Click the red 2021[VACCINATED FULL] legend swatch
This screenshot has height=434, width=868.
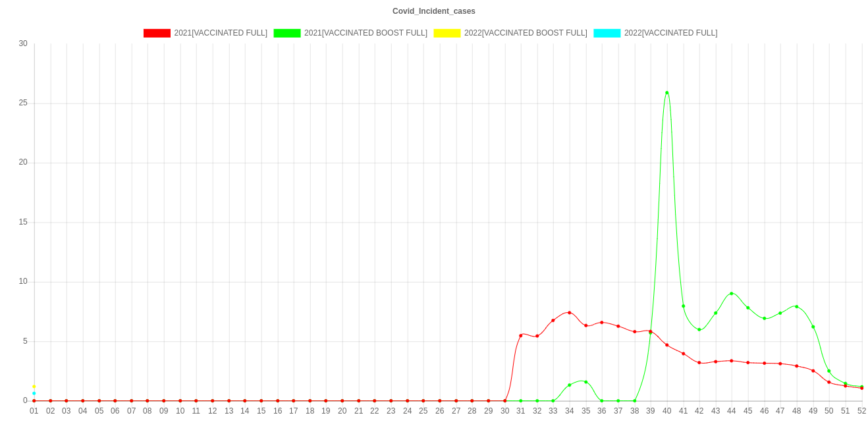tap(157, 33)
